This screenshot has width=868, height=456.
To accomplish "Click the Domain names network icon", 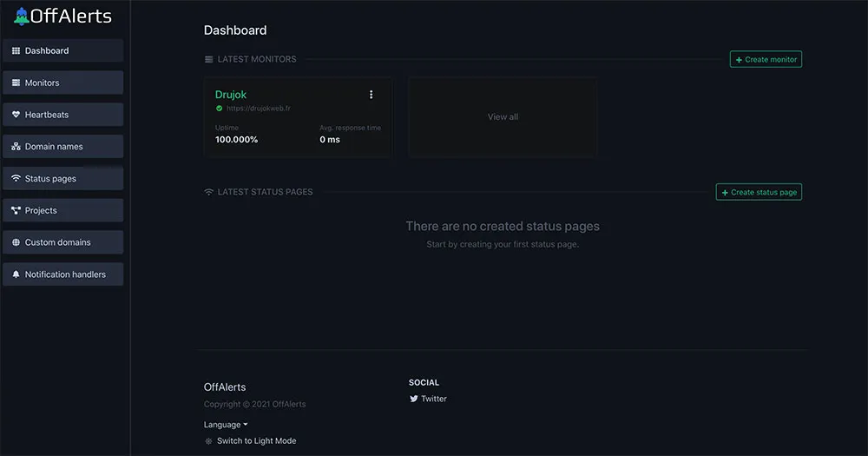I will point(16,147).
